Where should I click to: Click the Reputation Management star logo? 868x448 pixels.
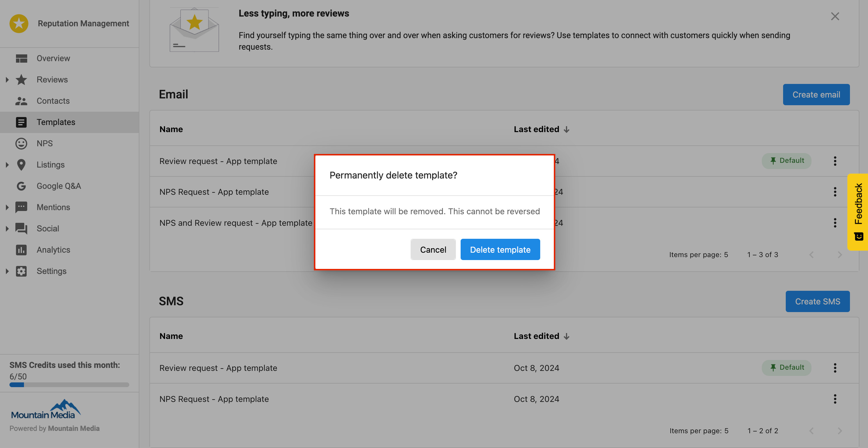click(19, 23)
